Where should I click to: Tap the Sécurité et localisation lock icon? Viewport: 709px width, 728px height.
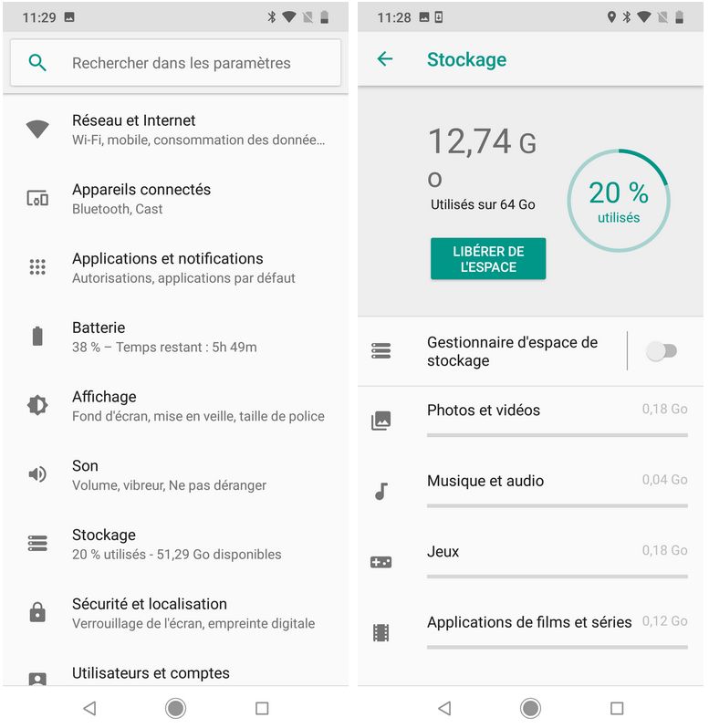37,612
